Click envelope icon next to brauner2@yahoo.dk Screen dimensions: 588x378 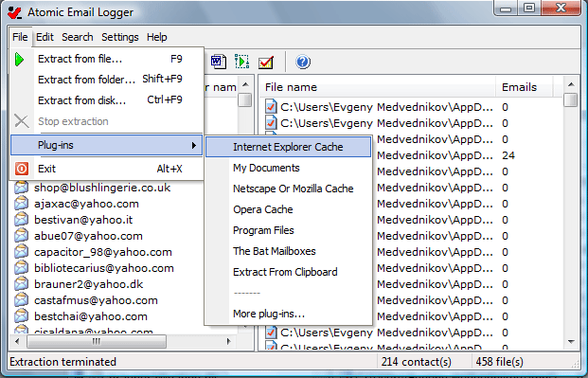point(22,284)
